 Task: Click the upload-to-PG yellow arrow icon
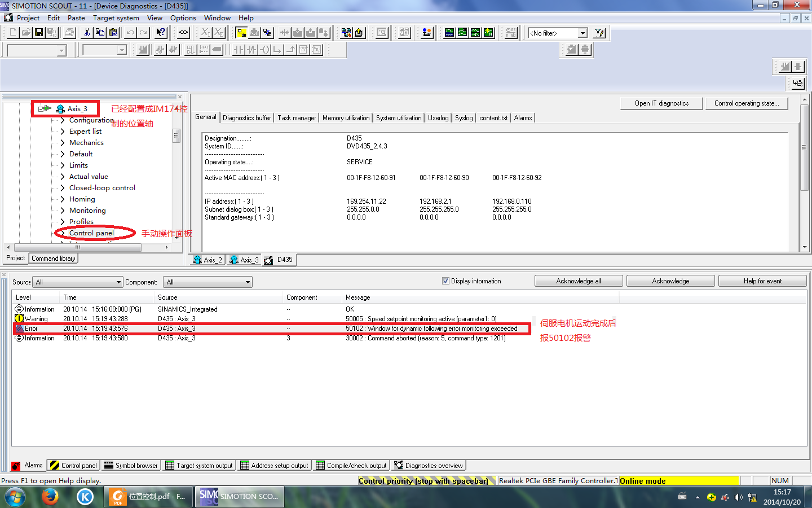359,33
